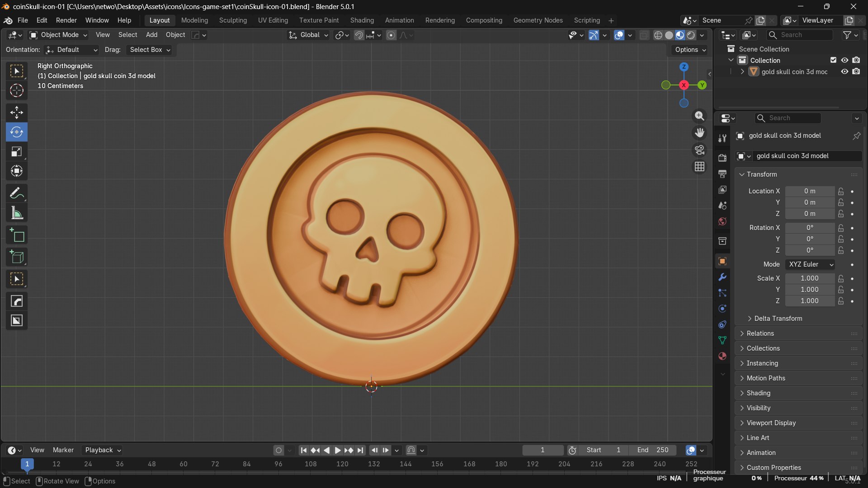Activate the Rotate tool
This screenshot has height=488, width=868.
pos(17,132)
